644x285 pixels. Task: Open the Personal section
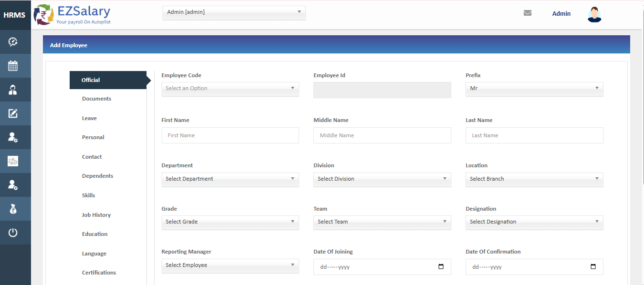pyautogui.click(x=93, y=137)
